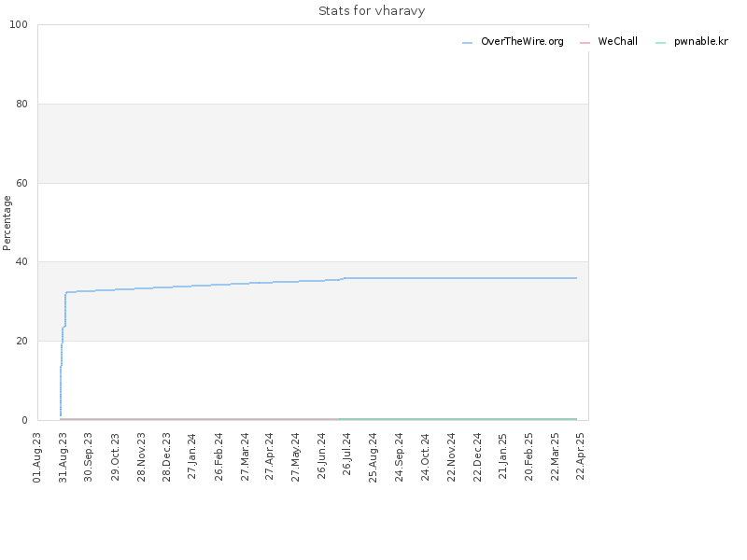Click the 01.Aug.23 date axis label
747x560 pixels.
(37, 457)
